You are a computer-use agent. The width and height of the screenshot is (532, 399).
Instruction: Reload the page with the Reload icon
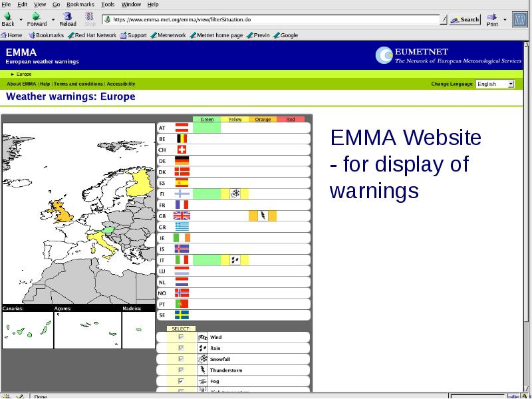click(x=68, y=16)
